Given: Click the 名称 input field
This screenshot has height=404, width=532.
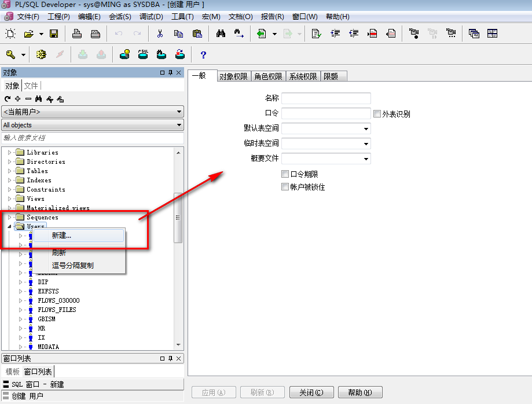Looking at the screenshot, I should coord(326,98).
